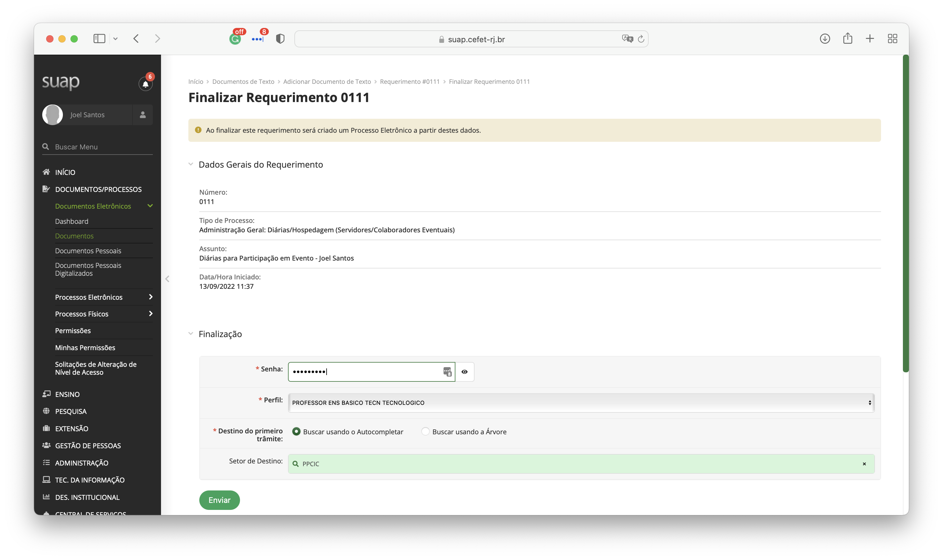Image resolution: width=943 pixels, height=560 pixels.
Task: Click the password manager extension with badge 8
Action: (x=257, y=39)
